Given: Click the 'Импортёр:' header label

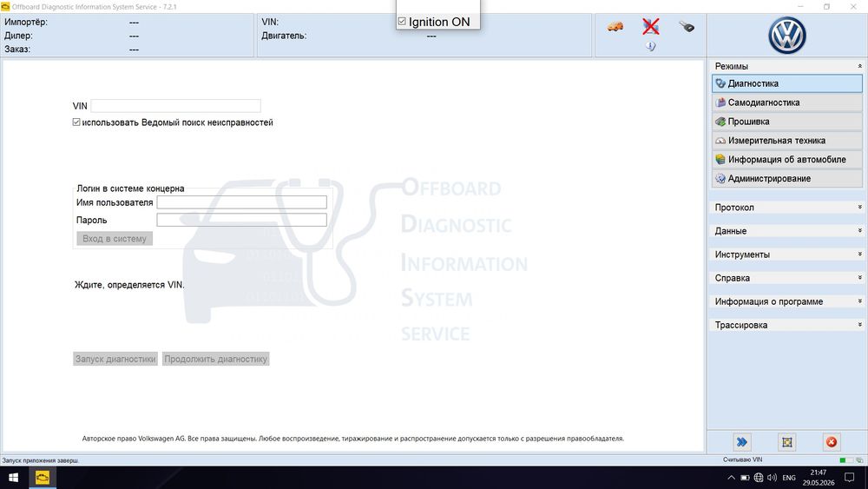Looking at the screenshot, I should point(26,23).
